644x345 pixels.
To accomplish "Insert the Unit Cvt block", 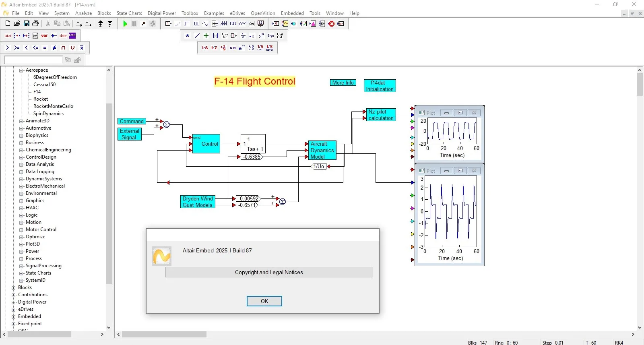I will pyautogui.click(x=280, y=36).
